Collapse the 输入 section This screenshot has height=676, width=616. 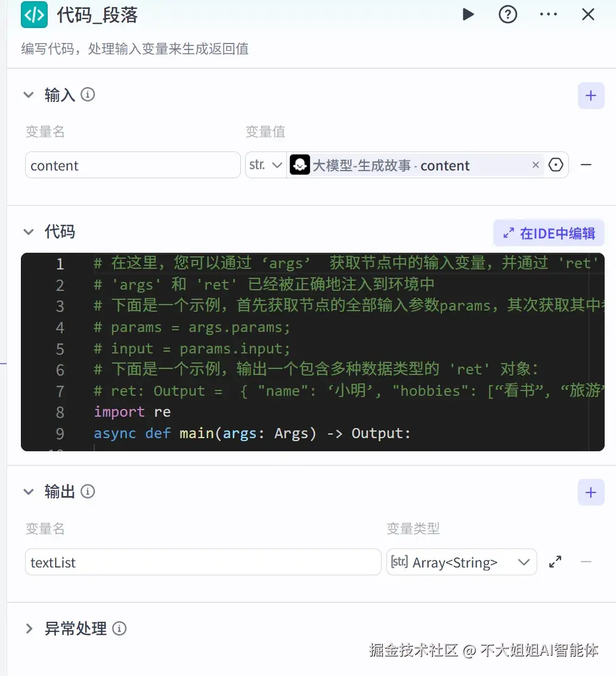pos(28,94)
